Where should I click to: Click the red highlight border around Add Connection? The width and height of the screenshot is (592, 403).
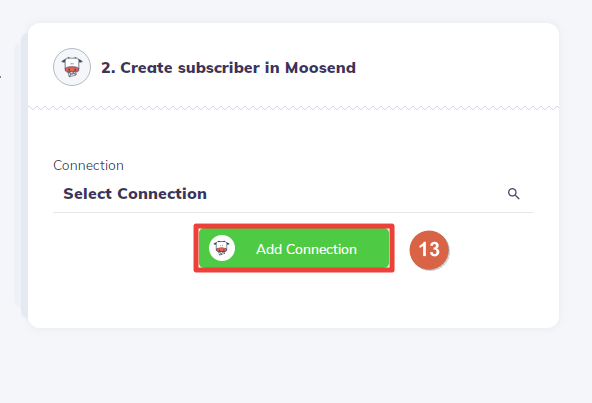(294, 225)
